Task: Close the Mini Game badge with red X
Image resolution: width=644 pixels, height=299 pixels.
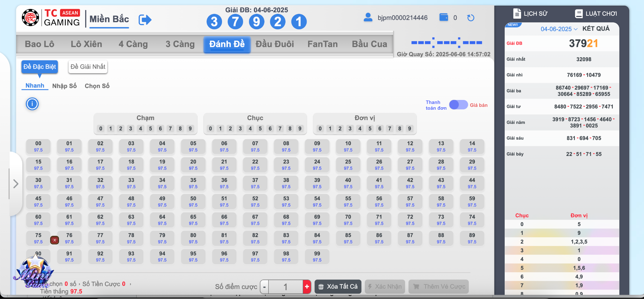Action: coord(54,240)
